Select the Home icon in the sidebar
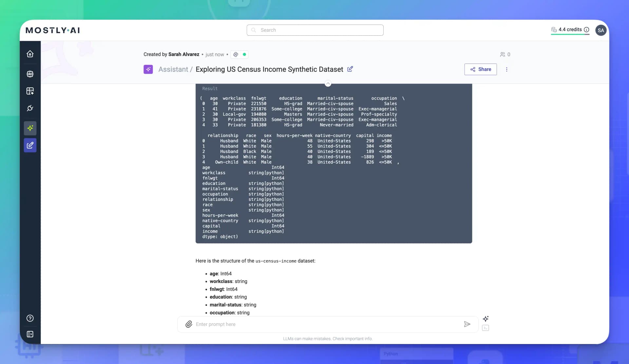629x364 pixels. [x=30, y=54]
